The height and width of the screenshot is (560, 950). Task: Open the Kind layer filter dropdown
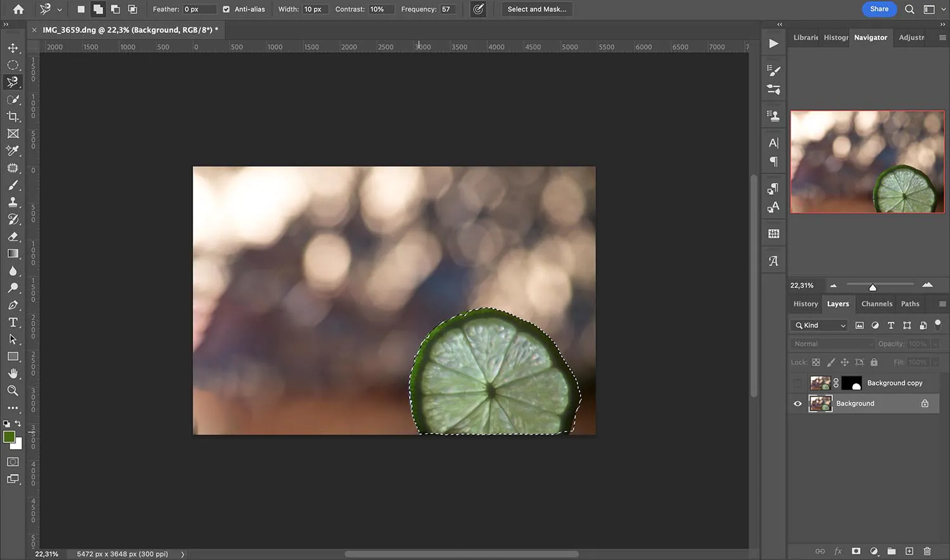819,325
